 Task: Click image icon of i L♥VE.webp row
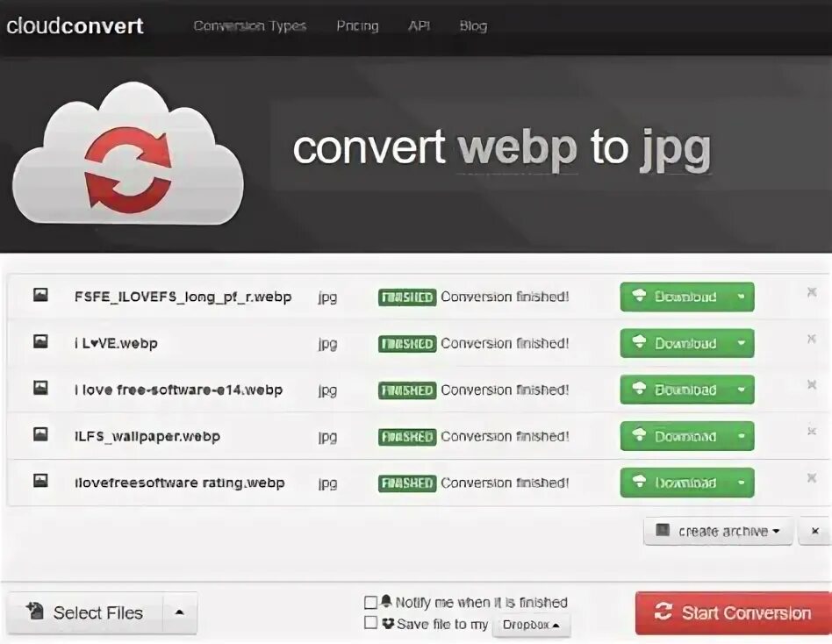[41, 341]
